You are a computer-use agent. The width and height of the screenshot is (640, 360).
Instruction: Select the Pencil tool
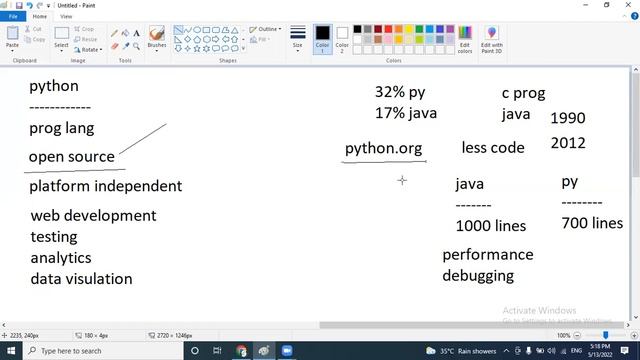coord(115,33)
